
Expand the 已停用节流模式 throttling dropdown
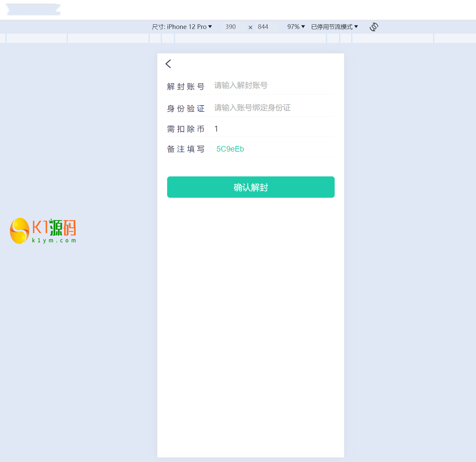click(x=334, y=27)
